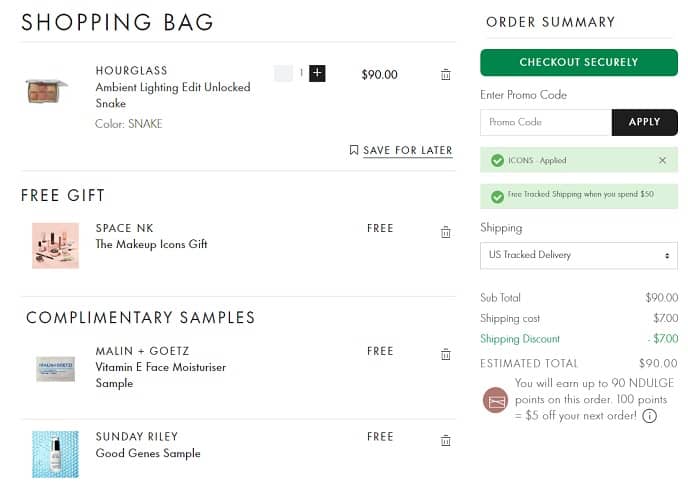This screenshot has width=688, height=500.
Task: Dismiss the ICONS applied promo message
Action: coord(662,160)
